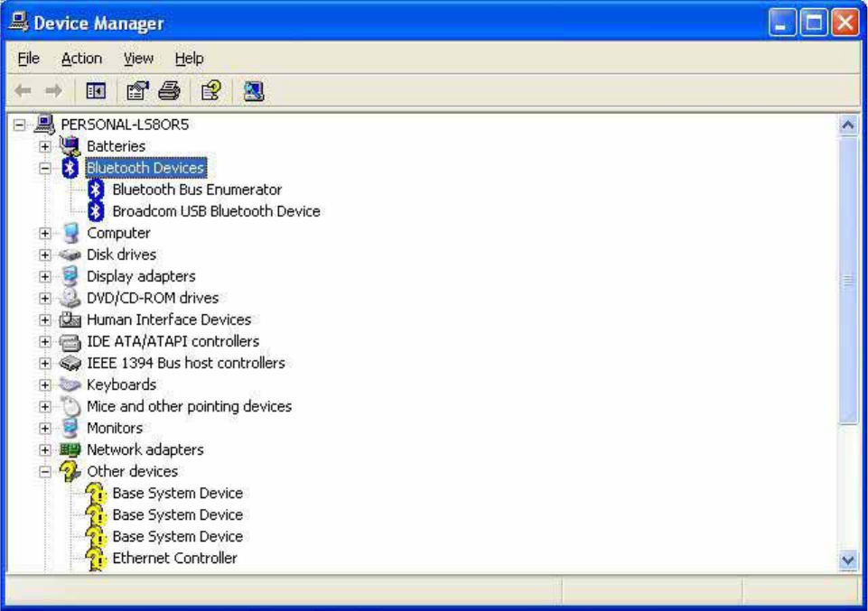Click the vertical scrollbar thumb
Viewport: 868px width, 611px height.
coord(848,281)
